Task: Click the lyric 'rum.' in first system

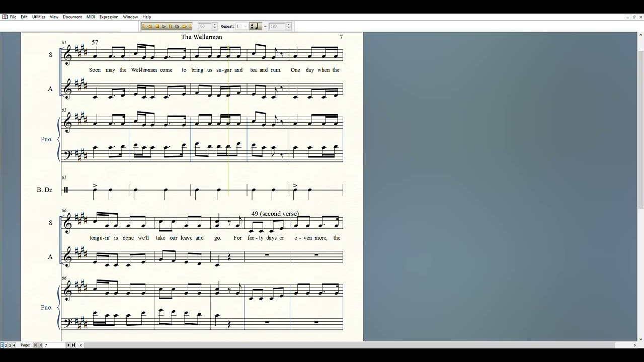Action: click(x=276, y=70)
